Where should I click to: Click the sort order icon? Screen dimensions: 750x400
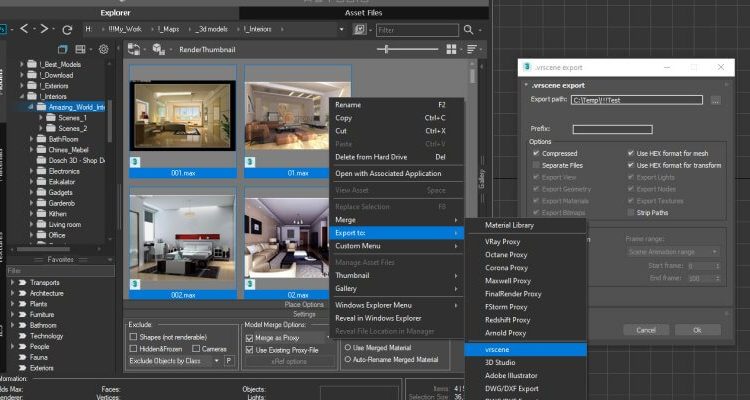pos(472,49)
